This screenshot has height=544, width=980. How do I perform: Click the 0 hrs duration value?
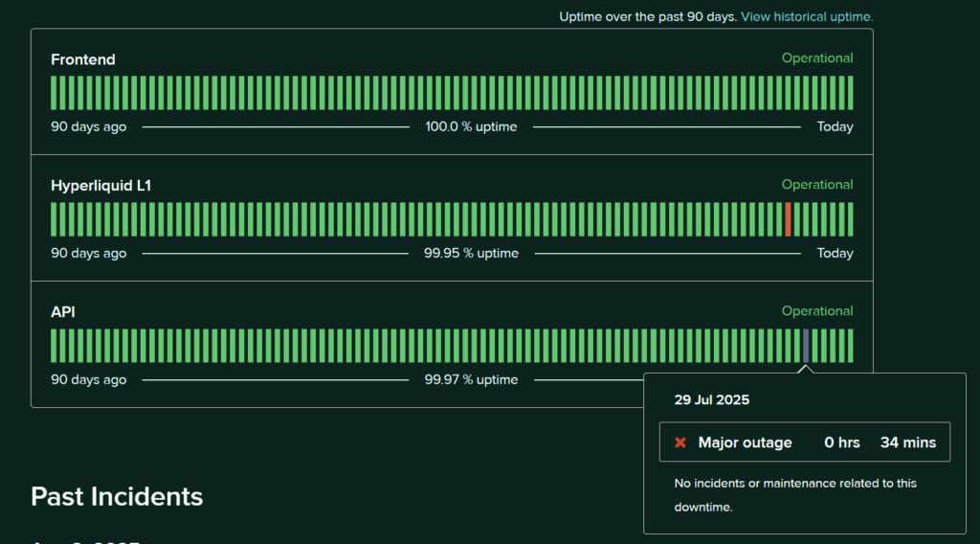pos(842,442)
